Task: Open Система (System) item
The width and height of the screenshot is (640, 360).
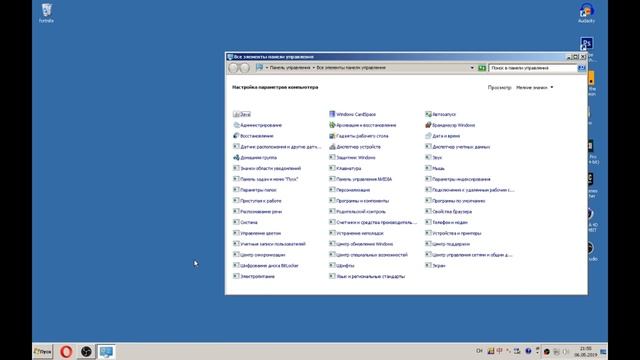Action: (245, 222)
